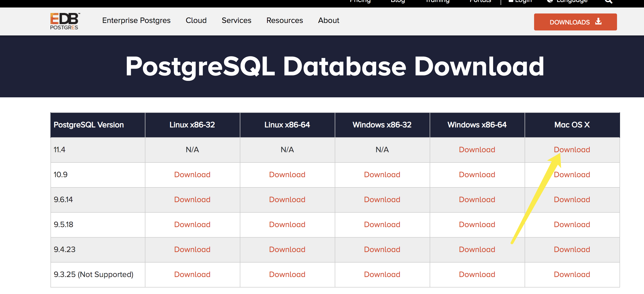Open the Cloud menu
Viewport: 644px width, 294px height.
[x=196, y=20]
